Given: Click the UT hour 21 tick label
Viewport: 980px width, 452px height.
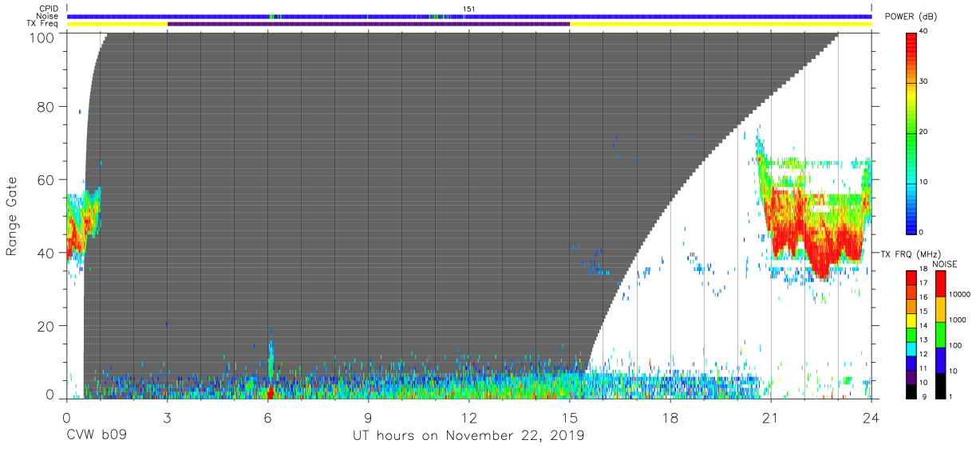Looking at the screenshot, I should tap(771, 417).
